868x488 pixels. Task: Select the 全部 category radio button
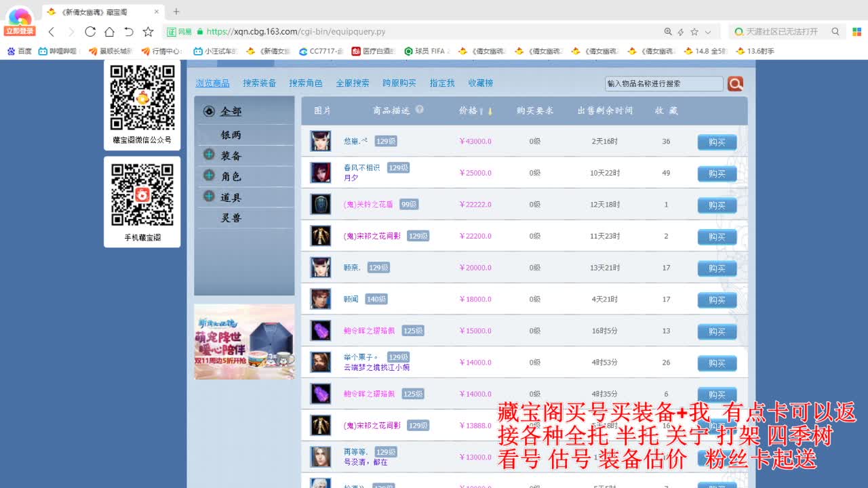[x=209, y=111]
